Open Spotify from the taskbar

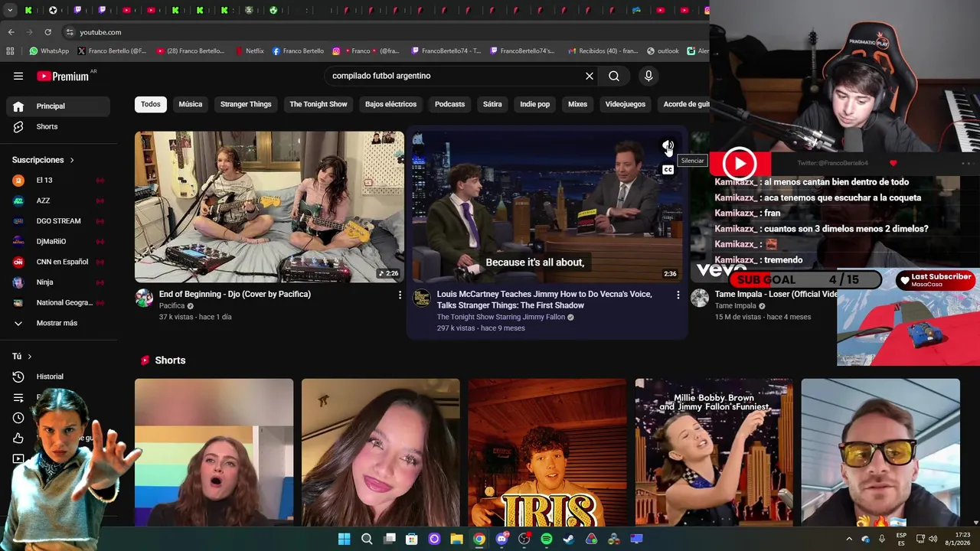point(547,539)
